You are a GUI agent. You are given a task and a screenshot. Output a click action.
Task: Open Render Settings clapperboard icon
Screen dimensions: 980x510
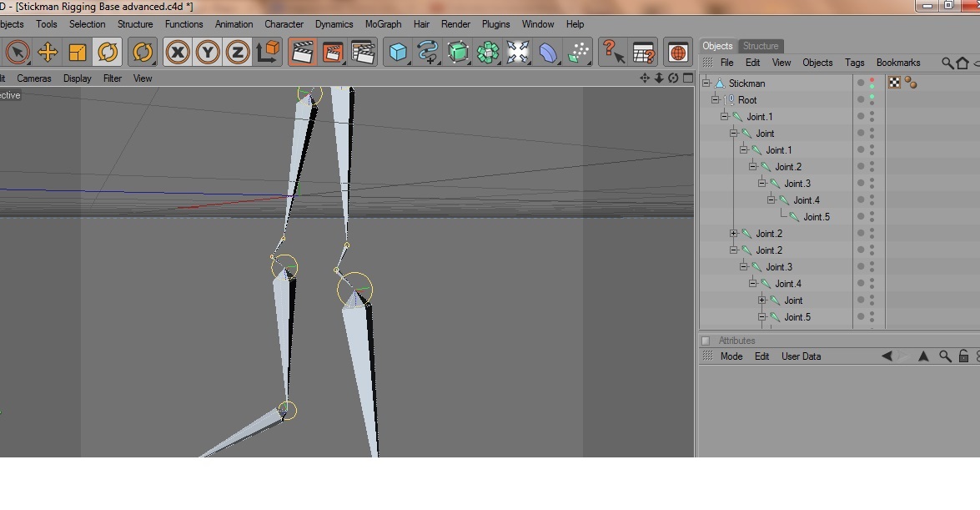pos(363,52)
